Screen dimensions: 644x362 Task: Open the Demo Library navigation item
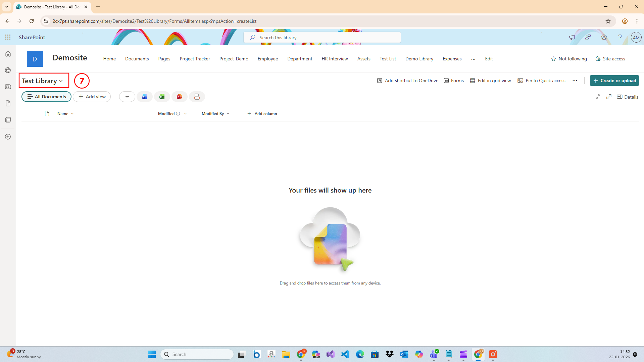click(419, 59)
